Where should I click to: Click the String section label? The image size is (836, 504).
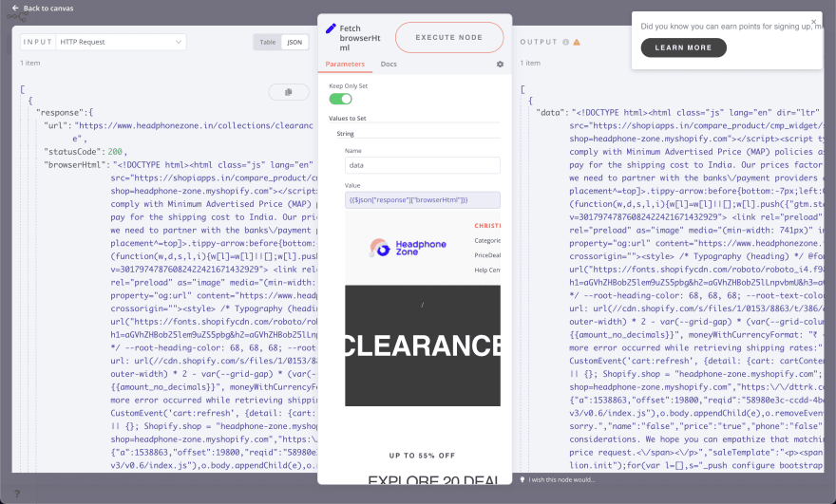(346, 134)
